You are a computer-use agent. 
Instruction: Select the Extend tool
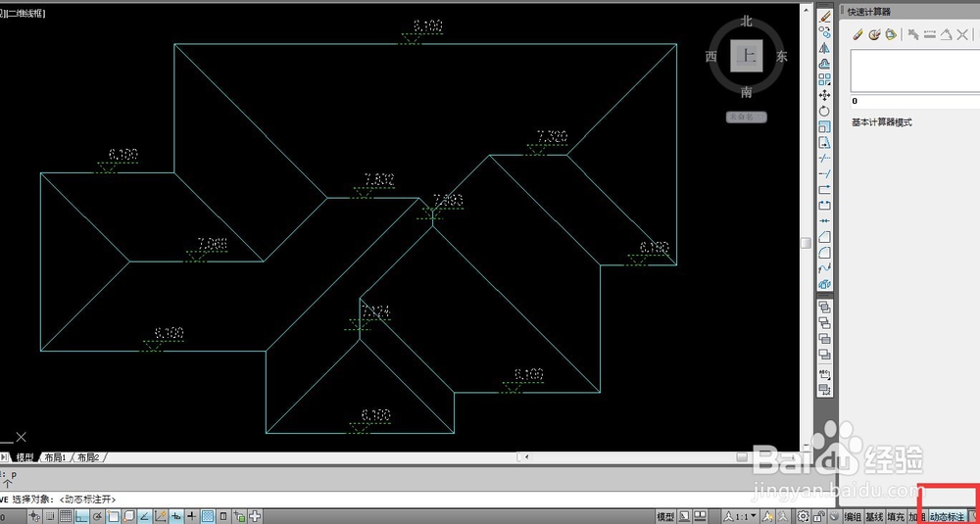pyautogui.click(x=824, y=173)
